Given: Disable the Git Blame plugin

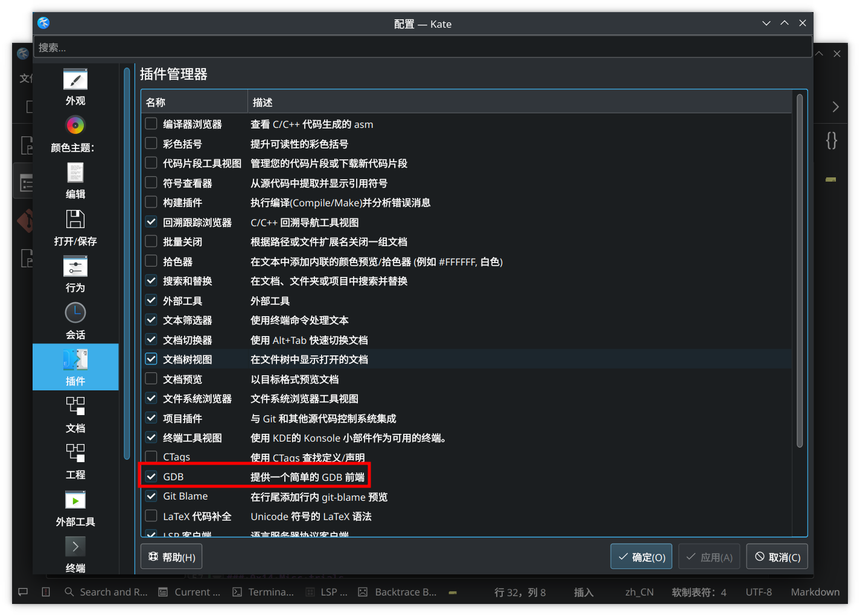Looking at the screenshot, I should (x=151, y=496).
